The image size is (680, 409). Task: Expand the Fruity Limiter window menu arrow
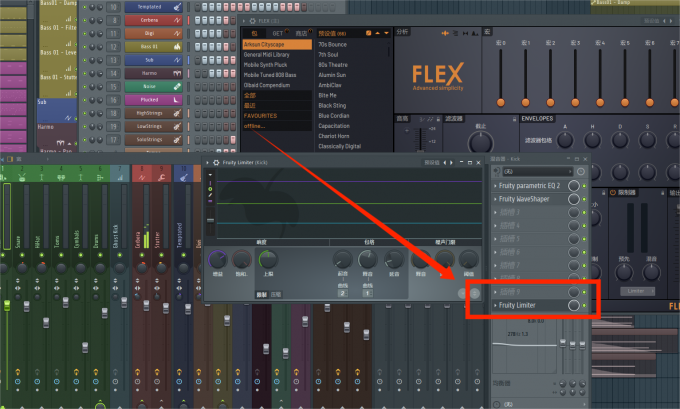pos(207,163)
